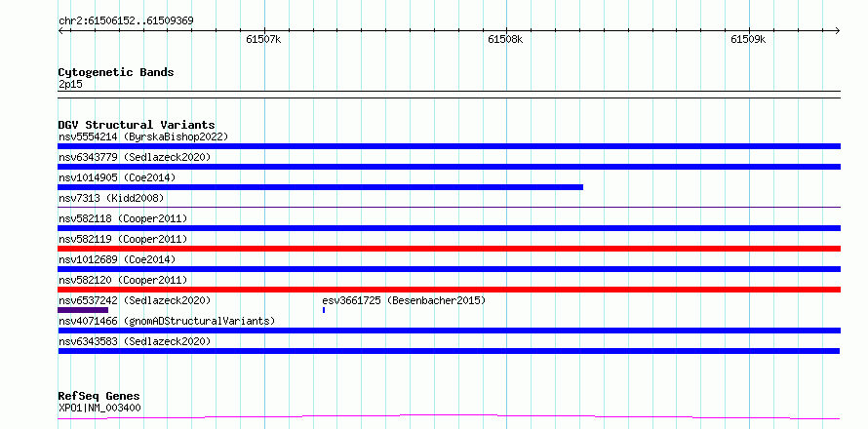
Task: Click the blue nsv582118 variant bar
Action: coord(449,228)
